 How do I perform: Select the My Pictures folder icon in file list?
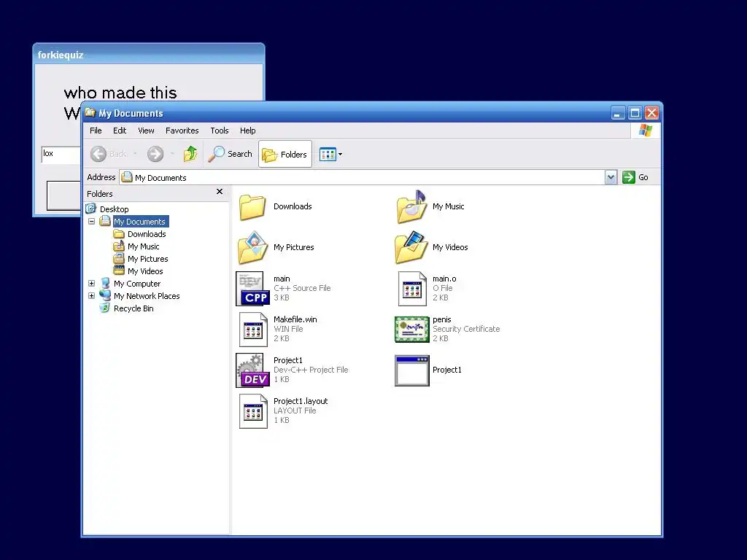pyautogui.click(x=253, y=247)
